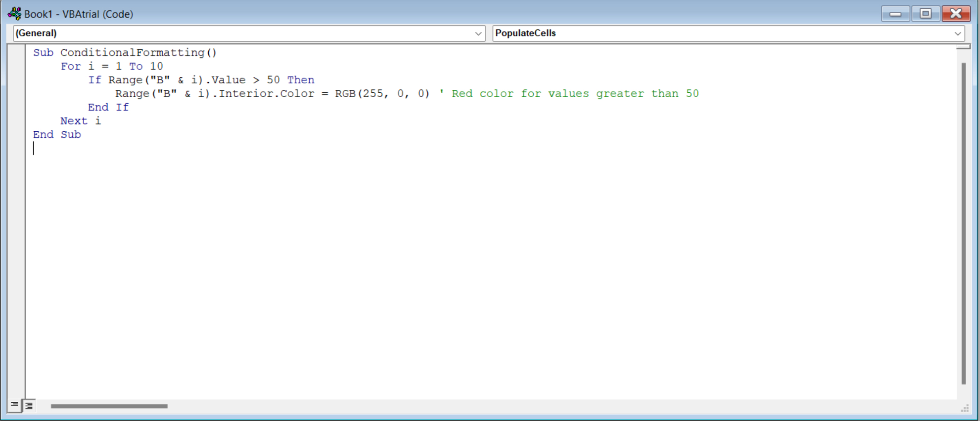Viewport: 980px width, 421px height.
Task: Close the VBAtrial code window
Action: 956,14
